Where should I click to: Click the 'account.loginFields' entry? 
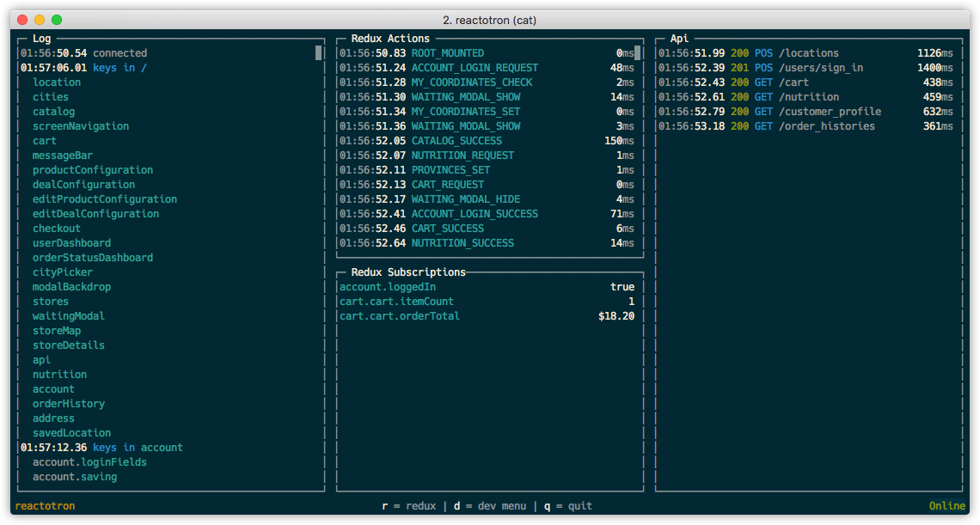click(x=90, y=462)
